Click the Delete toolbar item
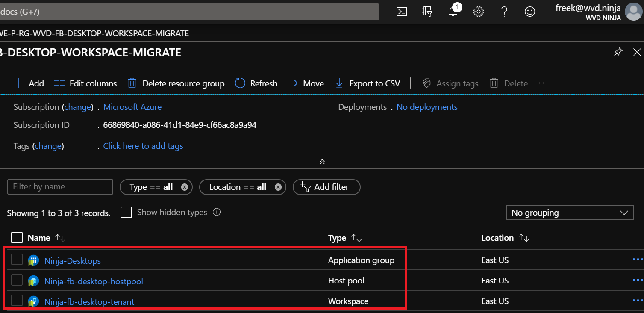This screenshot has height=313, width=644. point(509,83)
